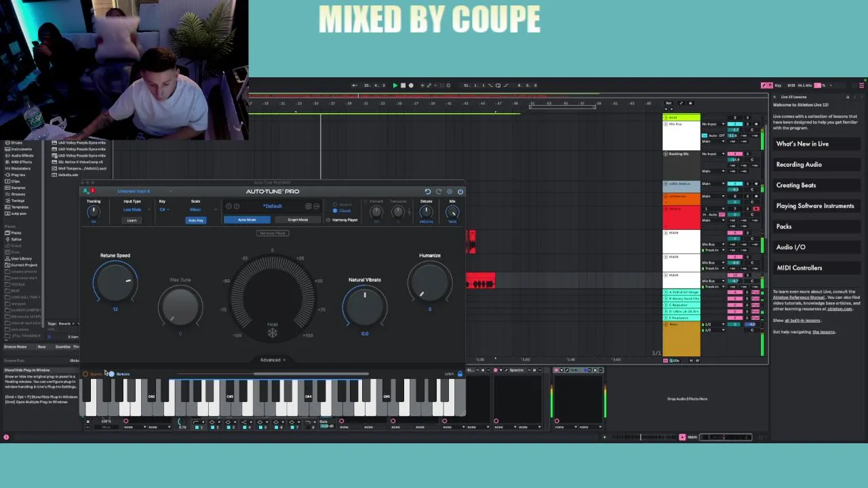
Task: Click the Flex Tune knob
Action: pos(180,307)
